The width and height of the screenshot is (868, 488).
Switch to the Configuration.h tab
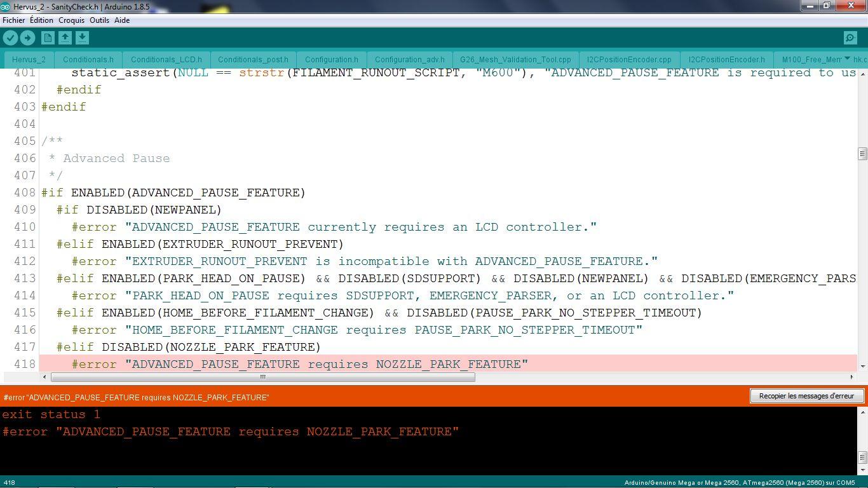click(332, 60)
